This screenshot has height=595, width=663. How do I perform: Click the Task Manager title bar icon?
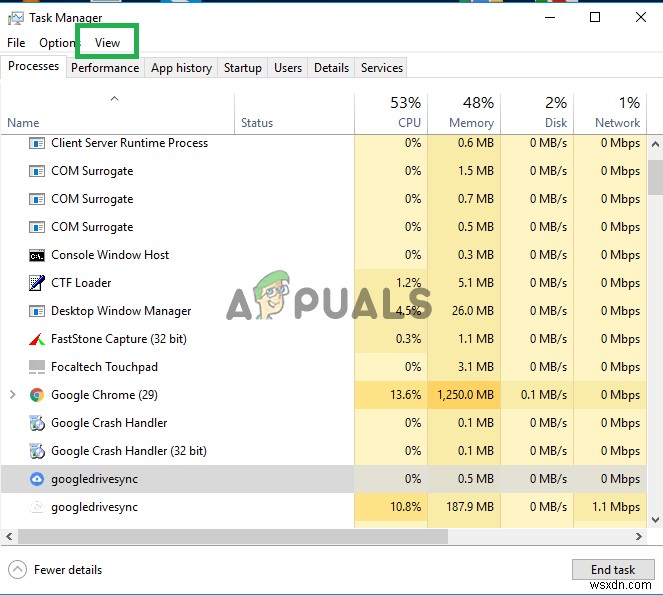tap(16, 18)
